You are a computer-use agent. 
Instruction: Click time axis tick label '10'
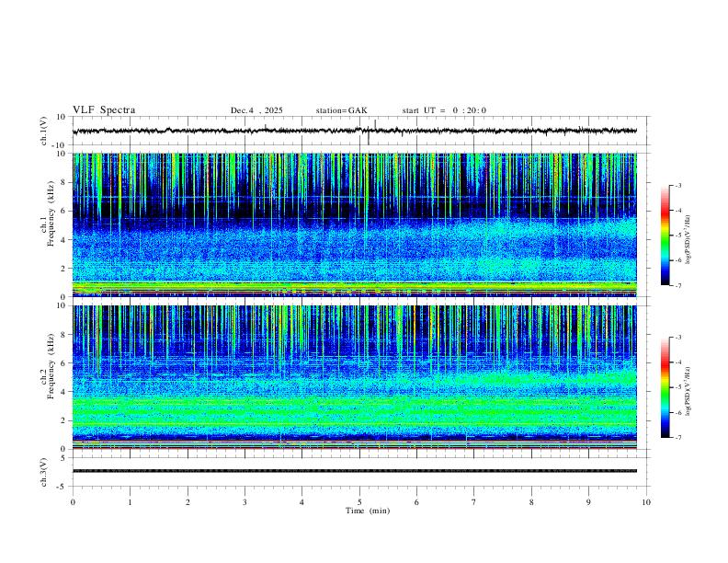(x=646, y=502)
